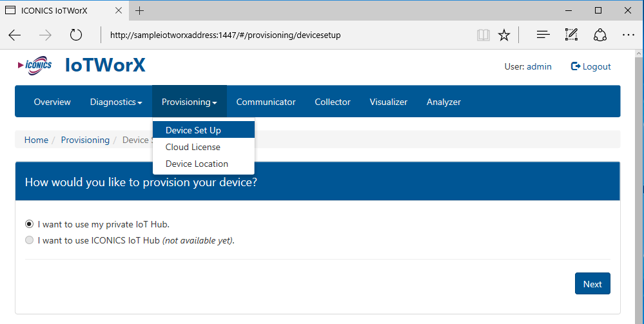Expand the Diagnostics dropdown menu
Screen dimensions: 644x324
point(116,102)
